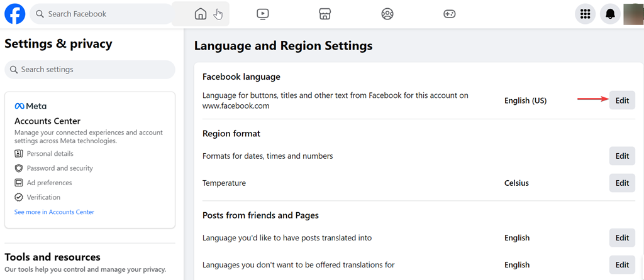644x280 pixels.
Task: Click the Celsius temperature value
Action: [516, 183]
